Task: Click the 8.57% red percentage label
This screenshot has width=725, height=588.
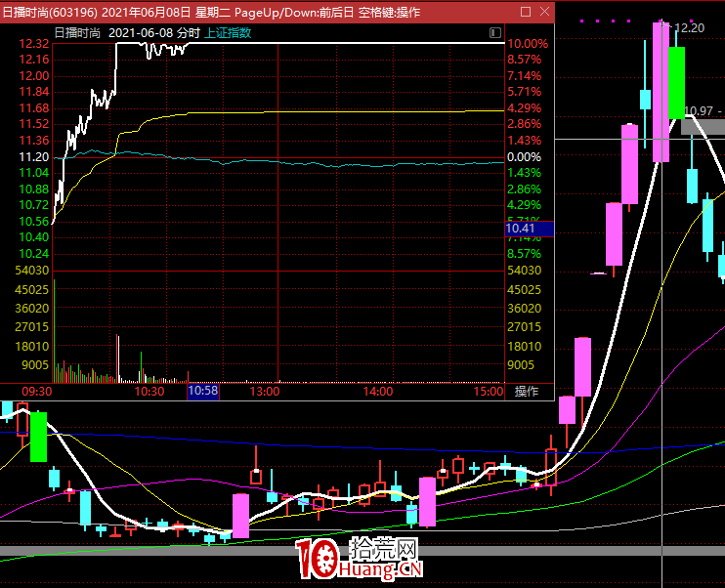Action: [x=524, y=60]
